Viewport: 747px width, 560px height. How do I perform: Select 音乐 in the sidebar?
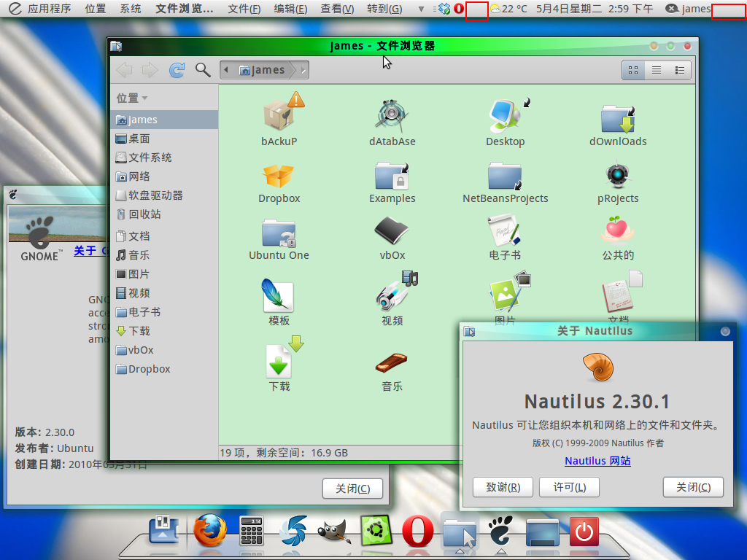pos(164,255)
